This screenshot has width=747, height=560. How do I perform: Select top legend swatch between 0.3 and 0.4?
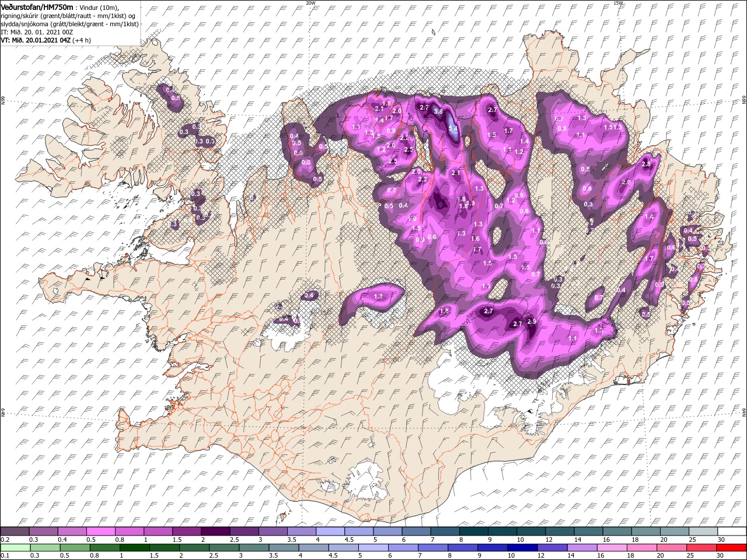coord(43,531)
